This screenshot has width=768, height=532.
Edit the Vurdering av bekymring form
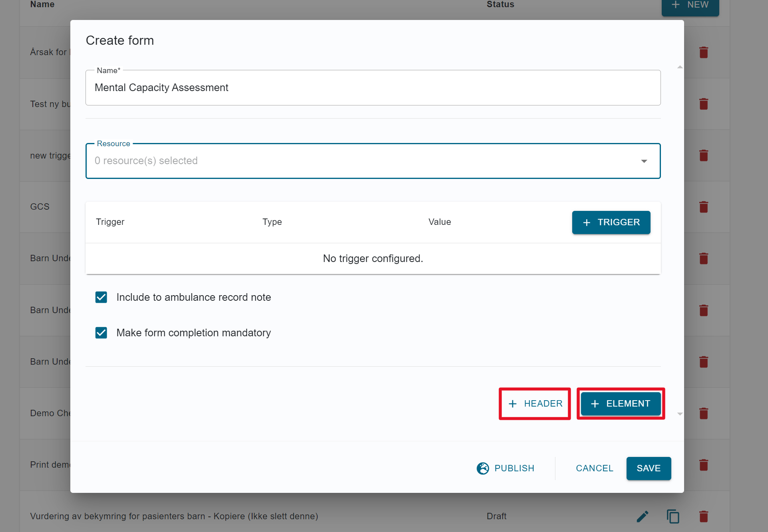643,516
